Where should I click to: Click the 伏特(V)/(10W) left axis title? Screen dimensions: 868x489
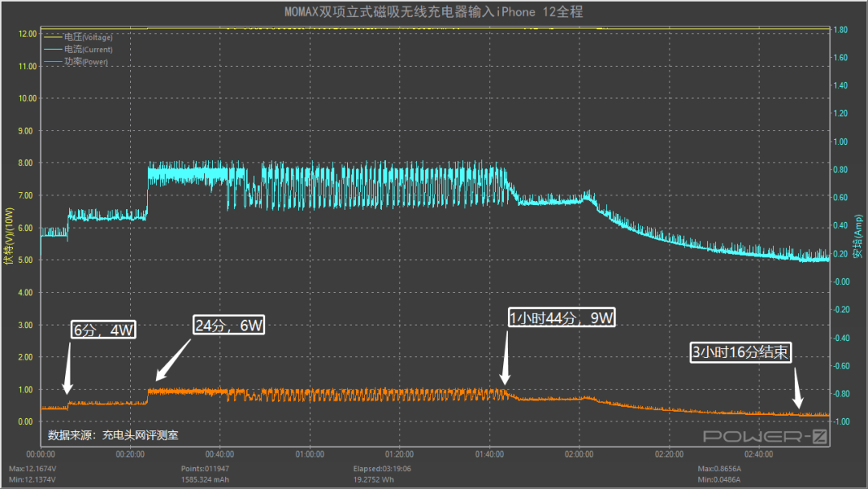click(8, 236)
